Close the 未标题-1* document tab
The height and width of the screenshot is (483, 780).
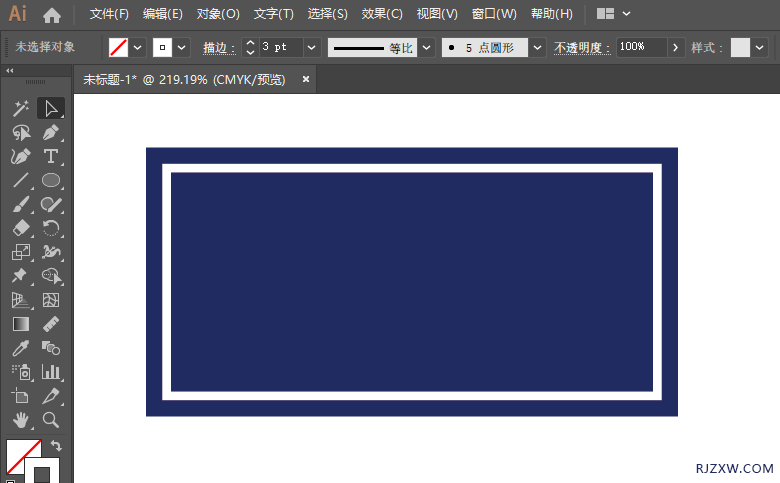(306, 79)
